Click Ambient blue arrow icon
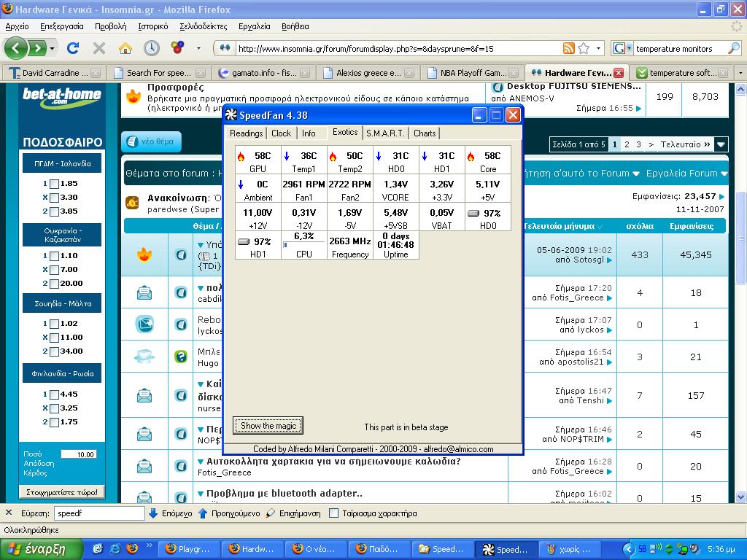The width and height of the screenshot is (747, 560). (241, 184)
